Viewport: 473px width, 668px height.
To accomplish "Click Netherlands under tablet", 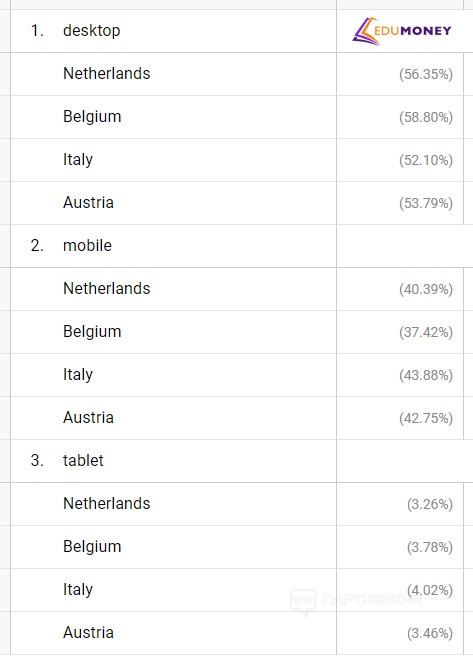I will click(x=107, y=504).
